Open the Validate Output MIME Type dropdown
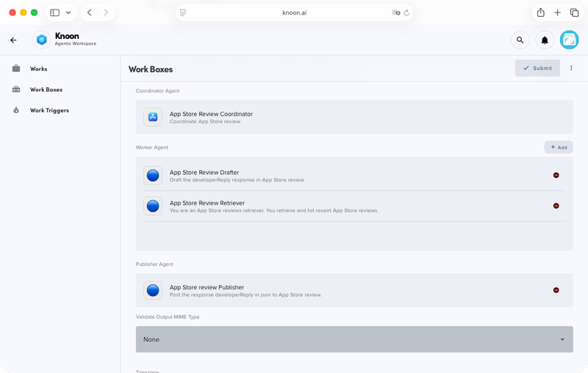Viewport: 588px width, 373px height. pos(354,339)
